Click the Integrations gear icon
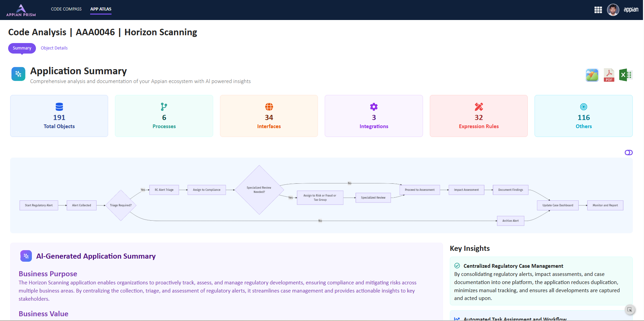This screenshot has height=321, width=644. [x=374, y=107]
